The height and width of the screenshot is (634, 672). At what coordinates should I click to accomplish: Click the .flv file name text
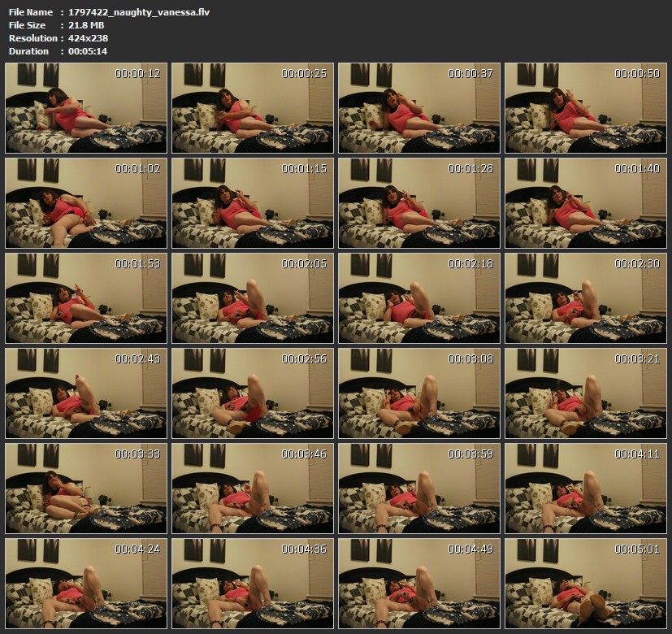pyautogui.click(x=139, y=12)
